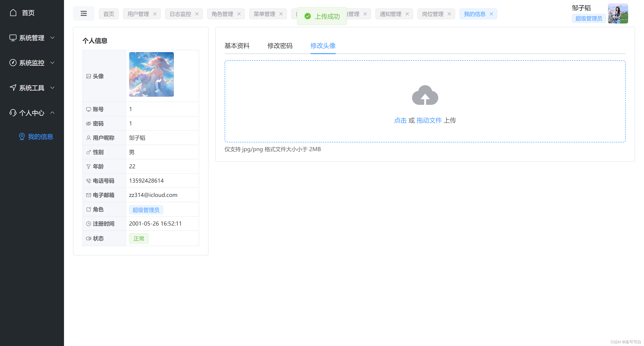Click the 拖动文件 upload link

pyautogui.click(x=429, y=120)
